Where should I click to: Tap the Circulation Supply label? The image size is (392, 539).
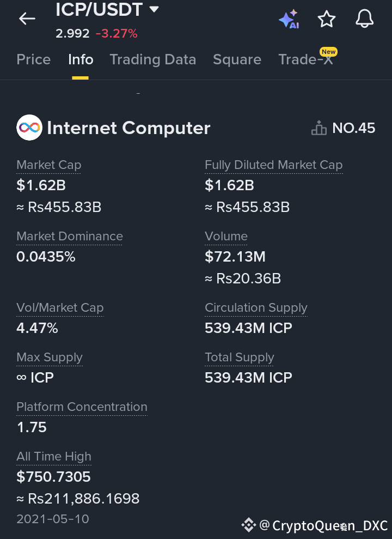click(x=256, y=307)
